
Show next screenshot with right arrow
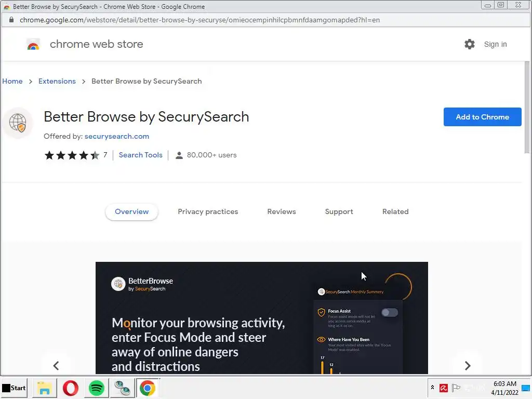(x=468, y=365)
